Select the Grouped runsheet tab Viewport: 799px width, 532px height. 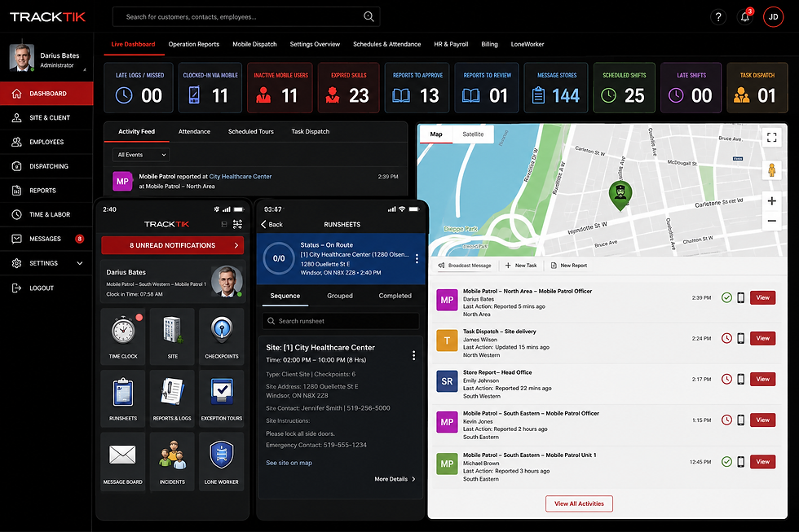tap(340, 296)
